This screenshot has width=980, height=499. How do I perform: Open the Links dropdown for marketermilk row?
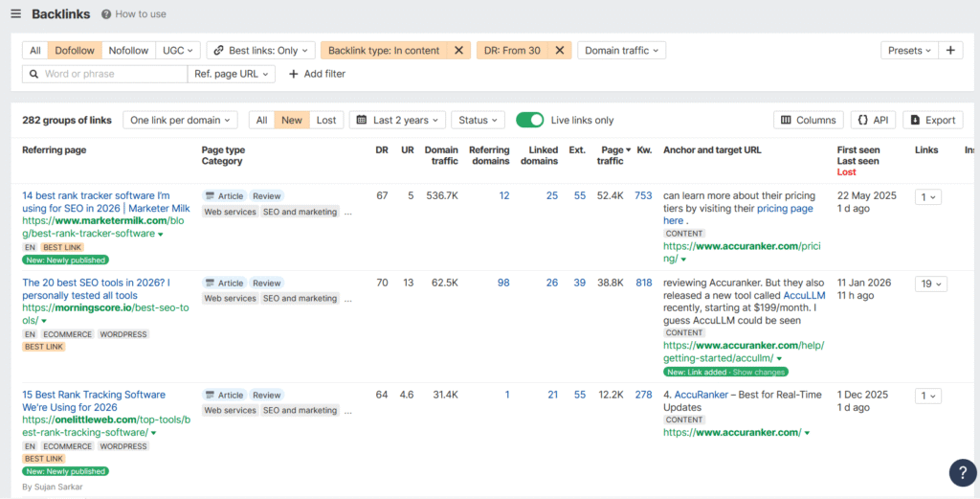928,197
